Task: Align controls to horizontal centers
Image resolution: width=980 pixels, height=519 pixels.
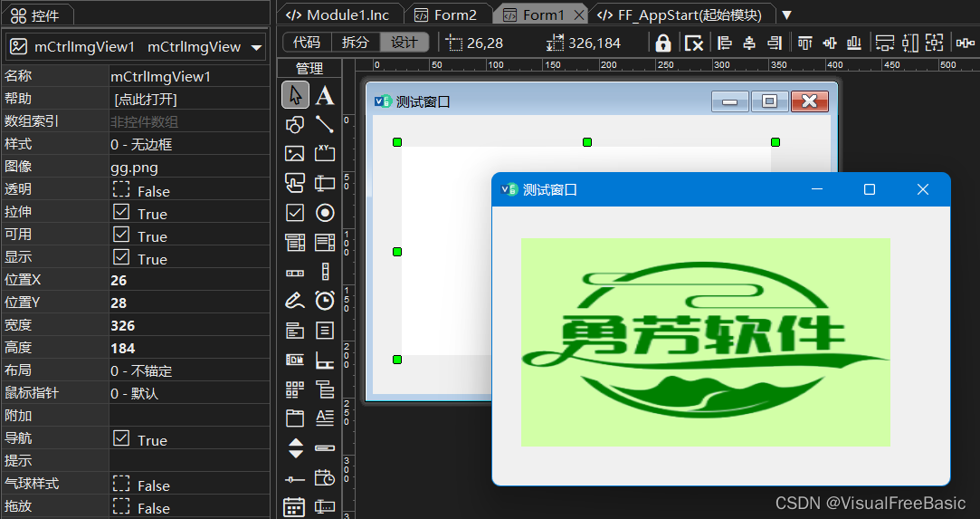Action: [x=749, y=43]
